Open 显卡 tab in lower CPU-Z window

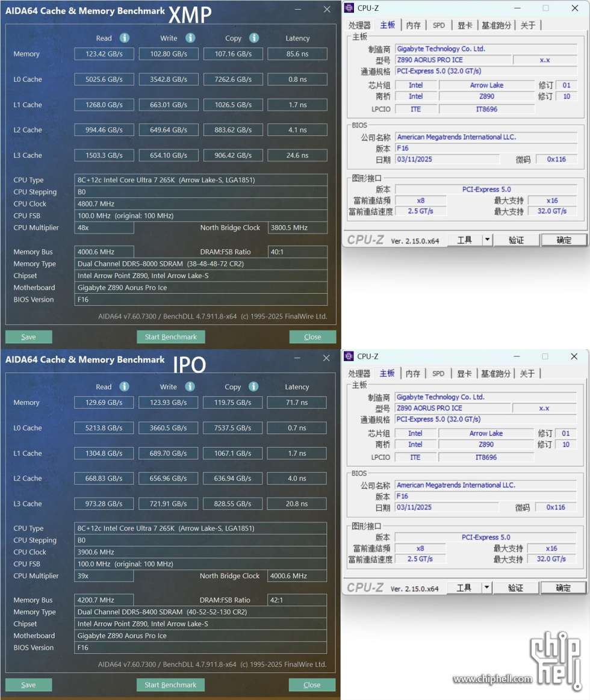pyautogui.click(x=464, y=374)
